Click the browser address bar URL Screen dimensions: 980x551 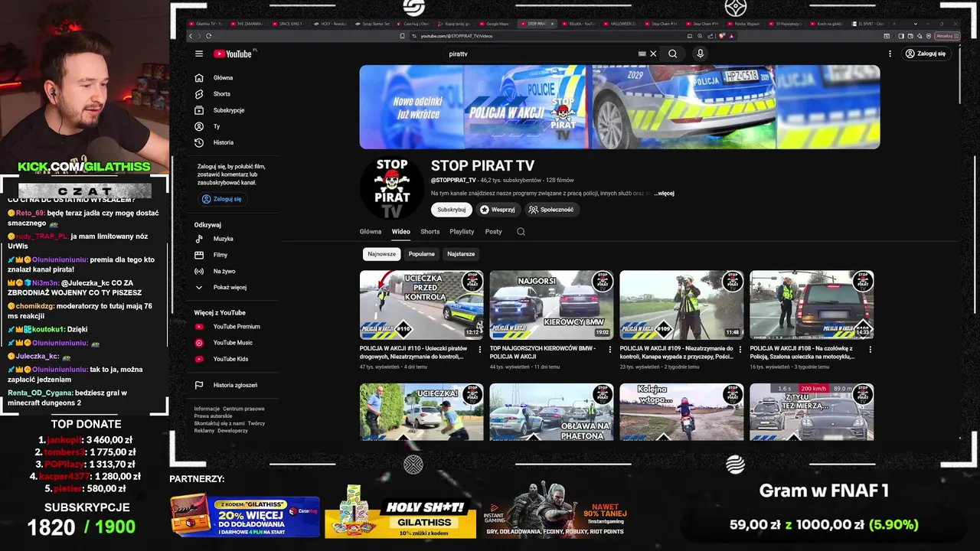coord(456,36)
